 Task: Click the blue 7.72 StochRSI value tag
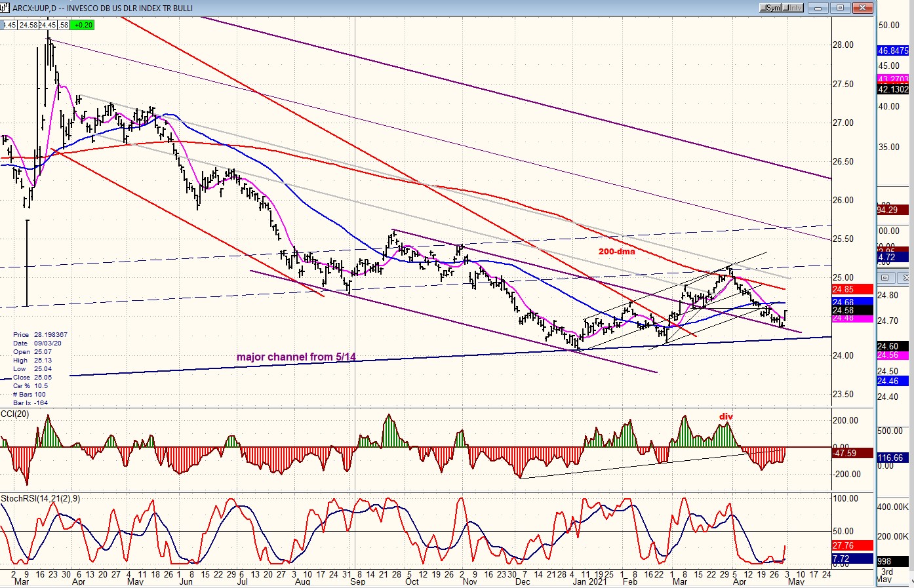852,559
